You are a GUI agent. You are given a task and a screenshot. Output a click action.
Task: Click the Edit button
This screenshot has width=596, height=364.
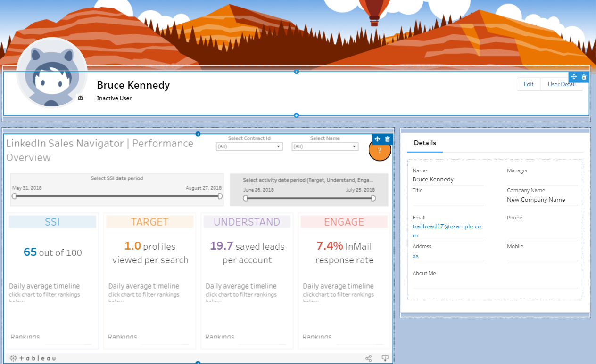pos(529,84)
